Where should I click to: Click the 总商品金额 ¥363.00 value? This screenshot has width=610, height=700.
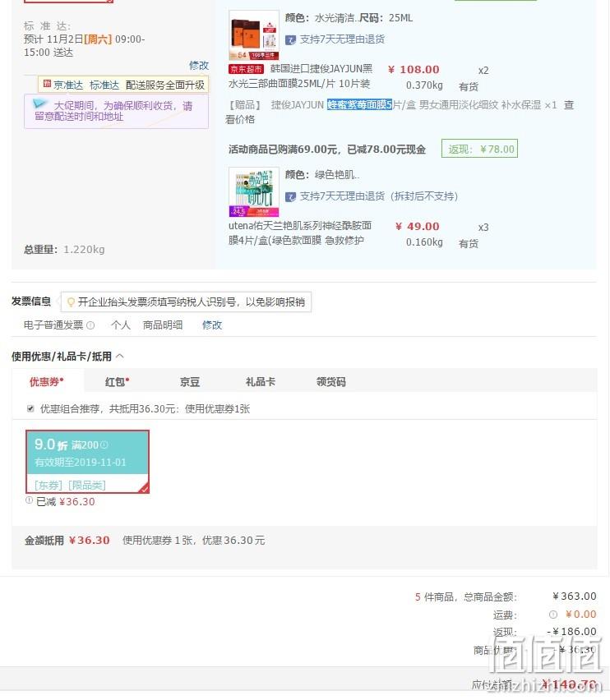pos(575,596)
